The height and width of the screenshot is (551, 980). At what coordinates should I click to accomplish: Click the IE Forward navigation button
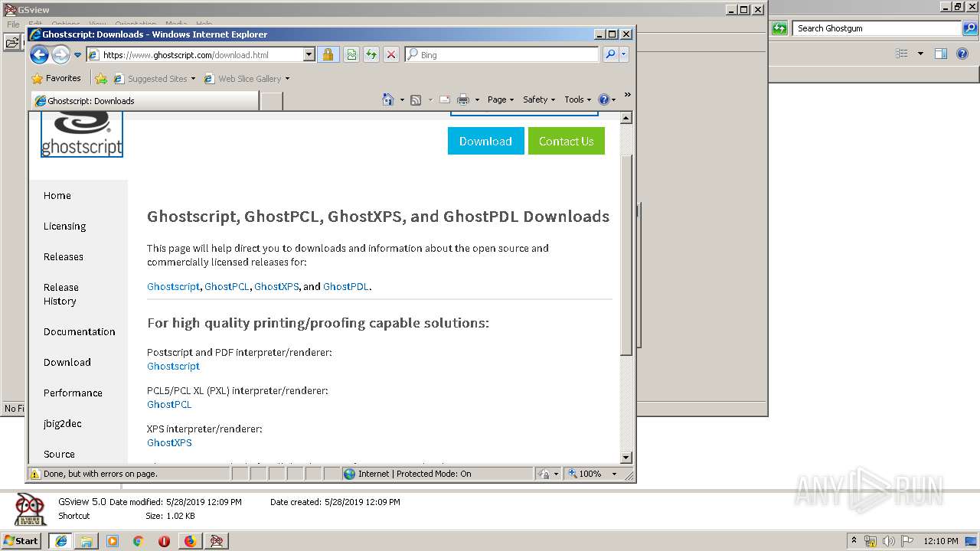(60, 54)
